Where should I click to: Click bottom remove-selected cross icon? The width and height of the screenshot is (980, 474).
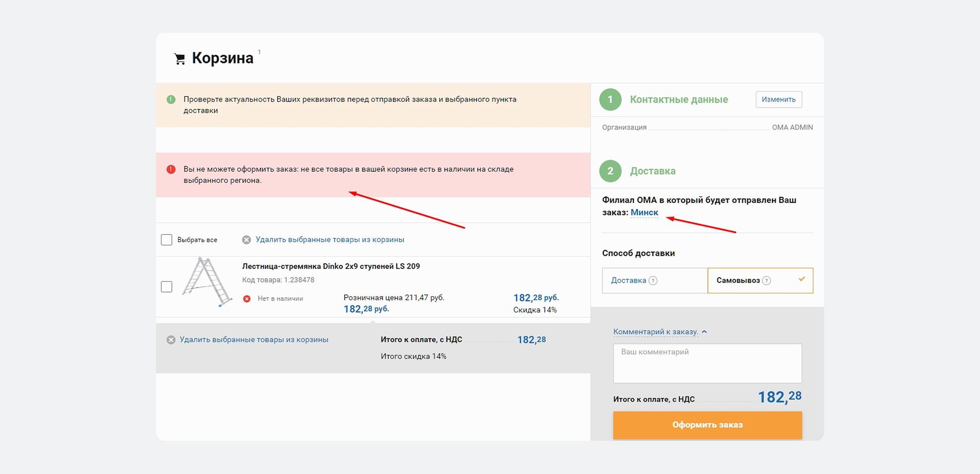coord(171,340)
